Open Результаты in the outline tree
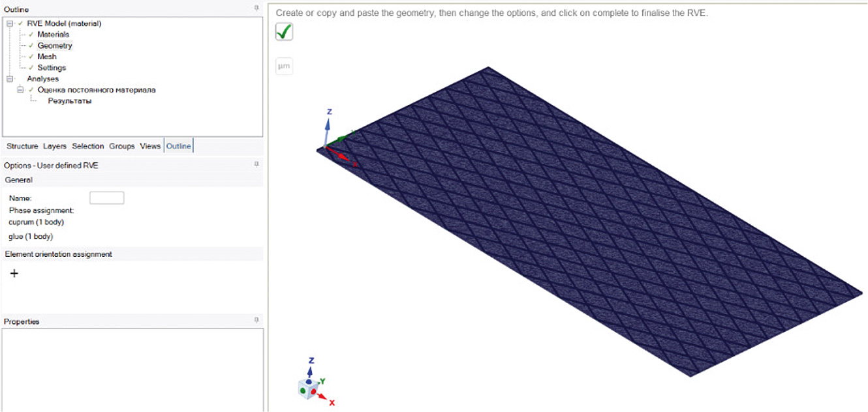The height and width of the screenshot is (412, 868). click(x=70, y=101)
